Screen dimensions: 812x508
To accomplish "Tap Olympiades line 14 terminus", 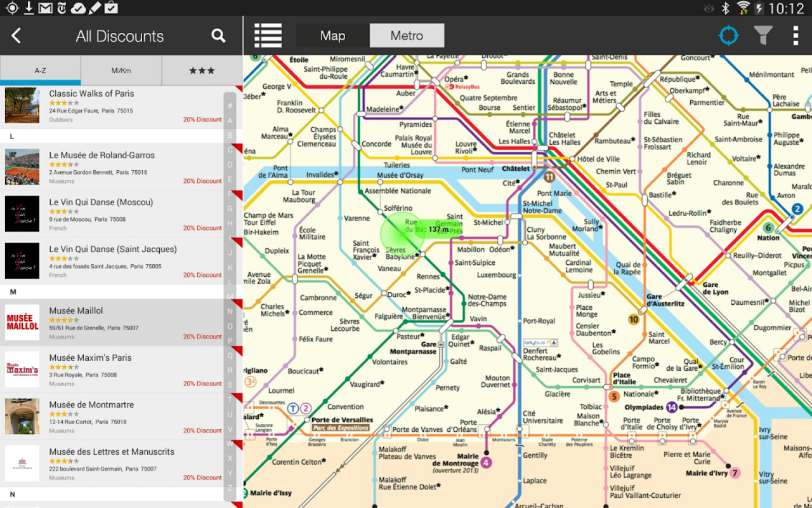I will [644, 407].
